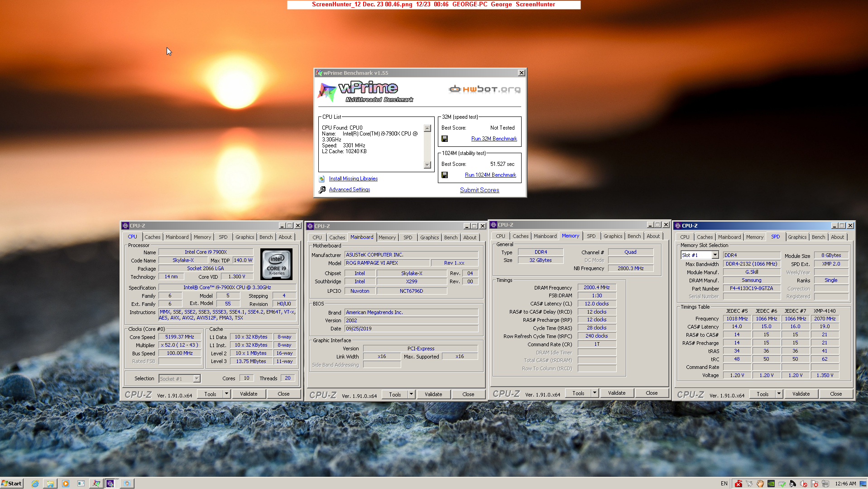
Task: Click the icon next to Install Missing Libraries
Action: [x=322, y=179]
